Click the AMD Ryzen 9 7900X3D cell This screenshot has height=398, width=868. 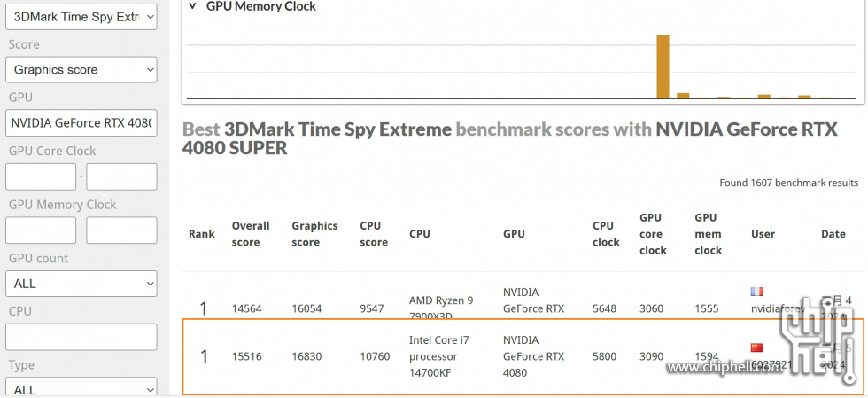click(441, 307)
